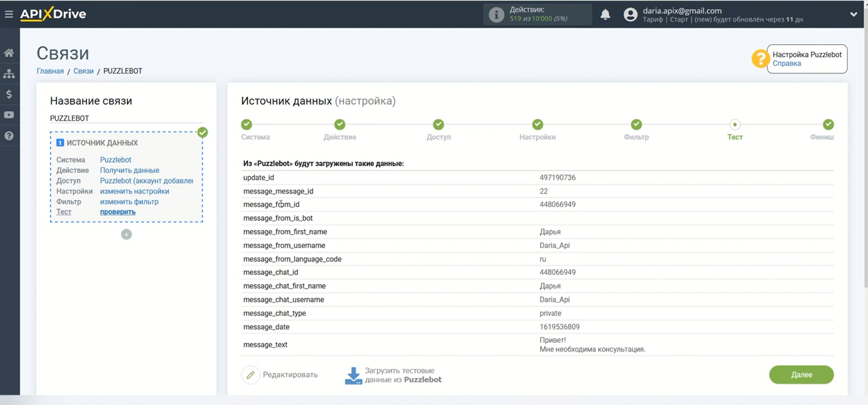This screenshot has width=868, height=405.
Task: Open Получить данные action link
Action: 129,170
